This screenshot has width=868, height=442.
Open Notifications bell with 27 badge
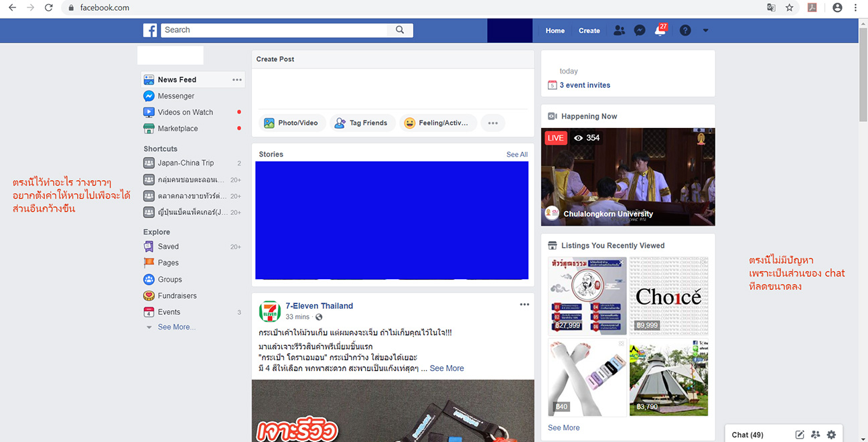660,30
